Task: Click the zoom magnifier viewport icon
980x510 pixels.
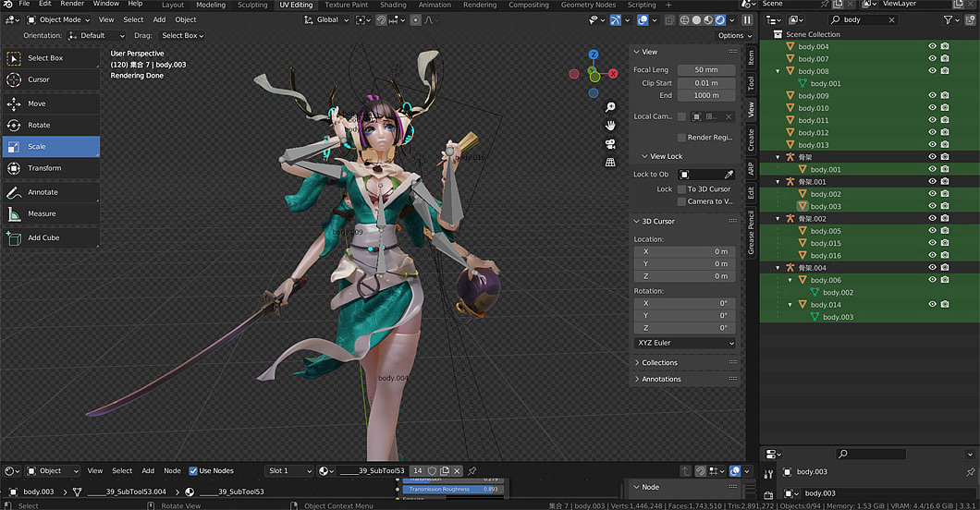Action: coord(610,107)
